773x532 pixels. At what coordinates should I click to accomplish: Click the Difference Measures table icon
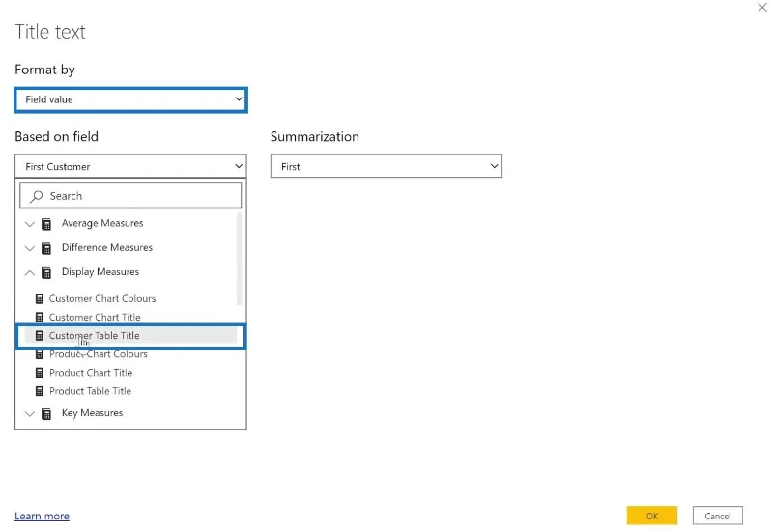tap(46, 248)
